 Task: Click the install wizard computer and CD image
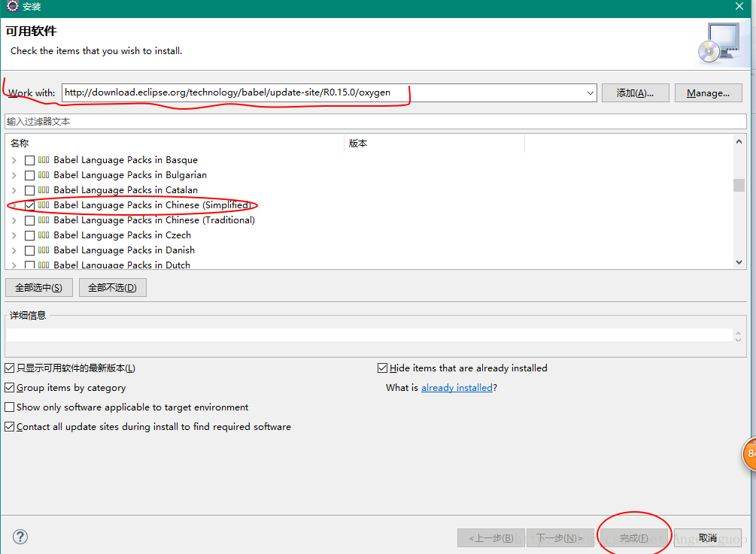[719, 44]
